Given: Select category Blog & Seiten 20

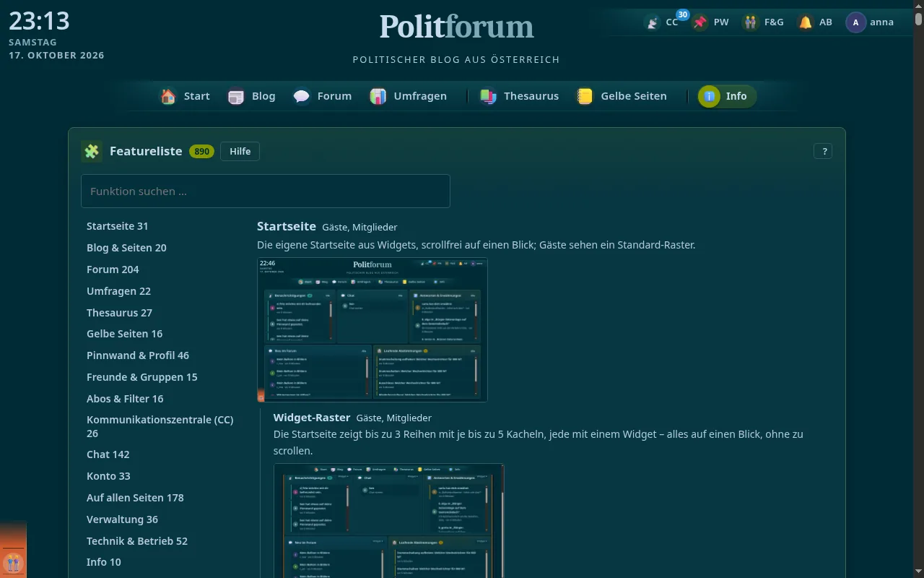Looking at the screenshot, I should 126,248.
